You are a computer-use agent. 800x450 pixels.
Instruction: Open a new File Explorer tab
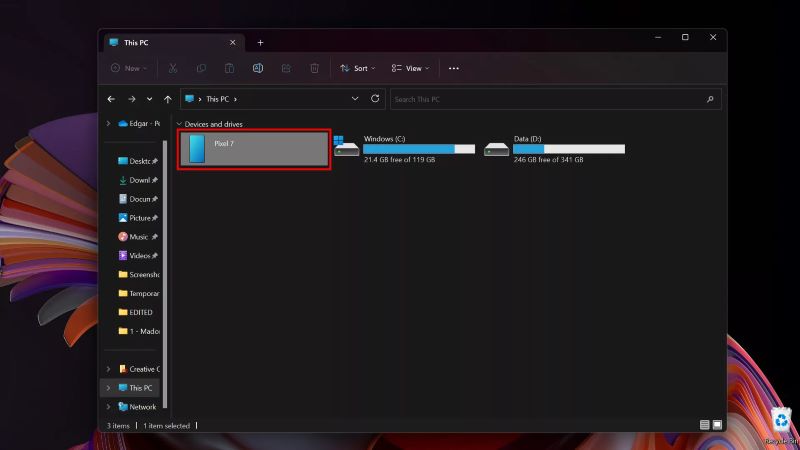[260, 43]
